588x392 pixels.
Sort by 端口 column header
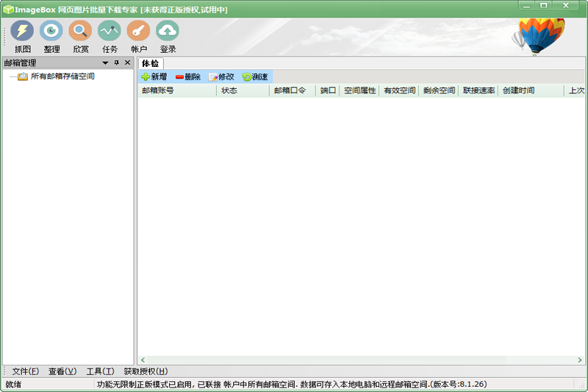[x=328, y=90]
